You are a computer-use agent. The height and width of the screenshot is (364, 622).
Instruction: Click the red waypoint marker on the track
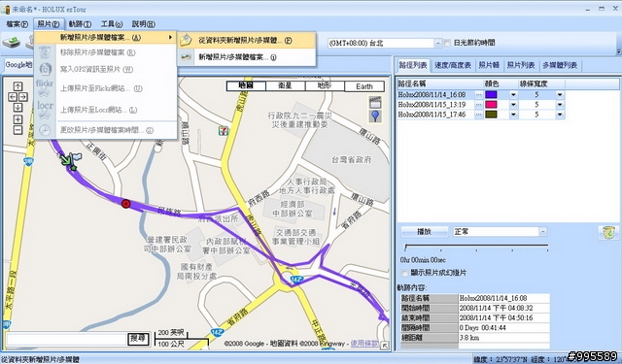[x=125, y=204]
